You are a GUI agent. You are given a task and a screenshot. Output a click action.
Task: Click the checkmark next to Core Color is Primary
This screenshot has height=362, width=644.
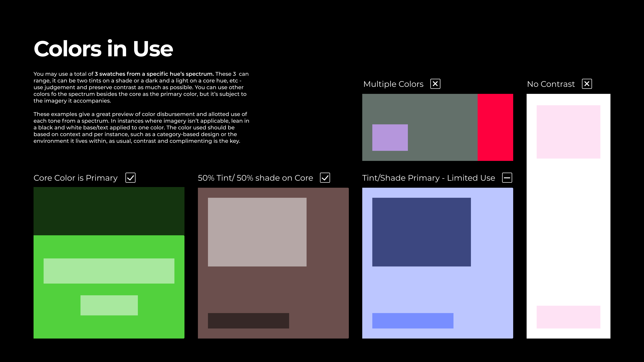(x=130, y=178)
